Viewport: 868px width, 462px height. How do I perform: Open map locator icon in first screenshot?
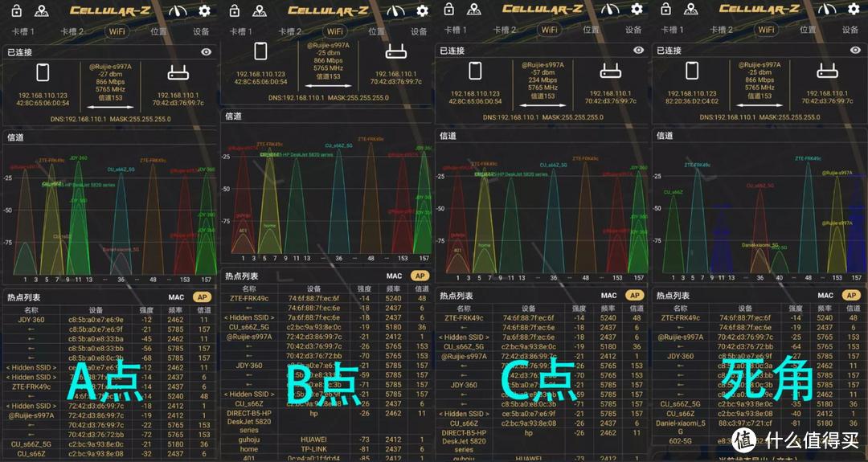[42, 10]
